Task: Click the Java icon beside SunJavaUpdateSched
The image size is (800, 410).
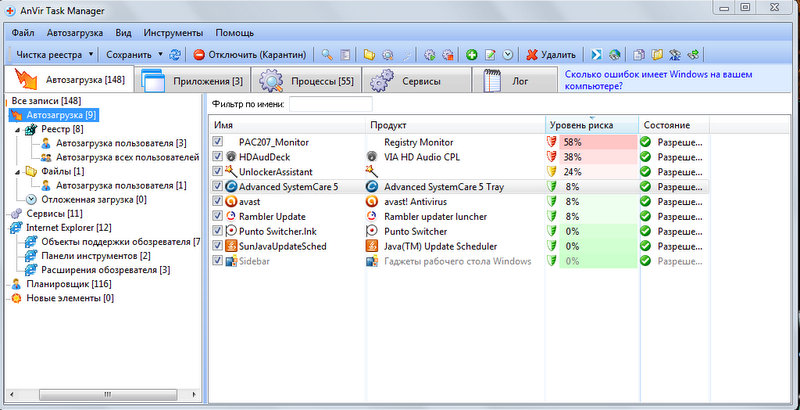Action: tap(231, 246)
